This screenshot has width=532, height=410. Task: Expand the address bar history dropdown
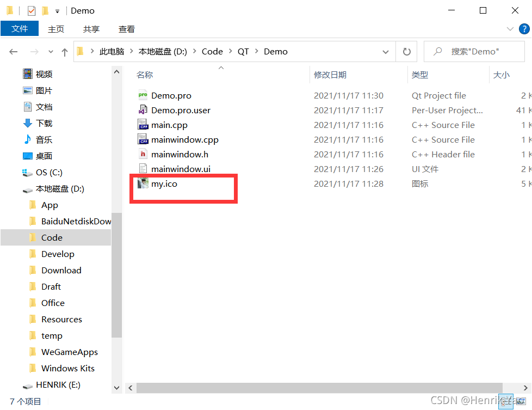386,52
